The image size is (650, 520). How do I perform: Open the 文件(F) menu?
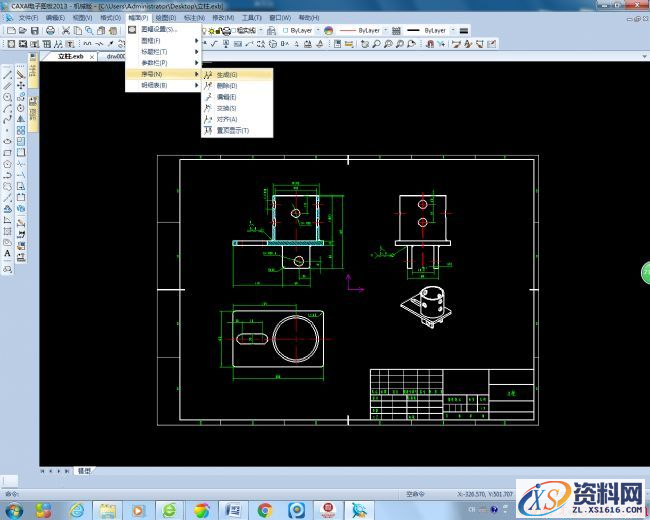[27, 18]
